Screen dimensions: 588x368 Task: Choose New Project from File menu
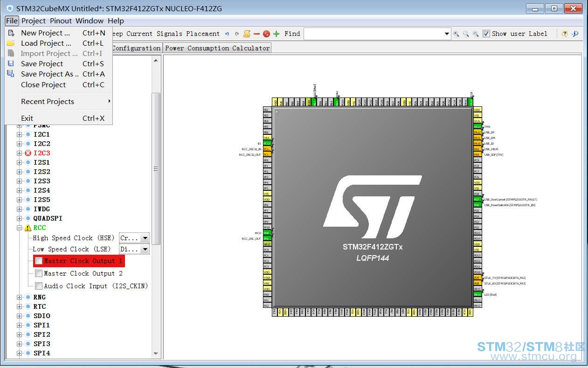[x=59, y=33]
